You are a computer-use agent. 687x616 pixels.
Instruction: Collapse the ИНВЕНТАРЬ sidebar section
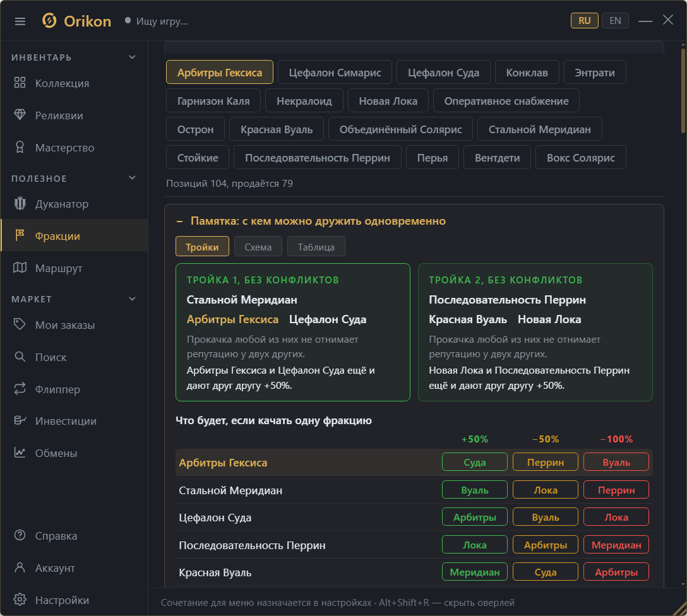(x=133, y=57)
